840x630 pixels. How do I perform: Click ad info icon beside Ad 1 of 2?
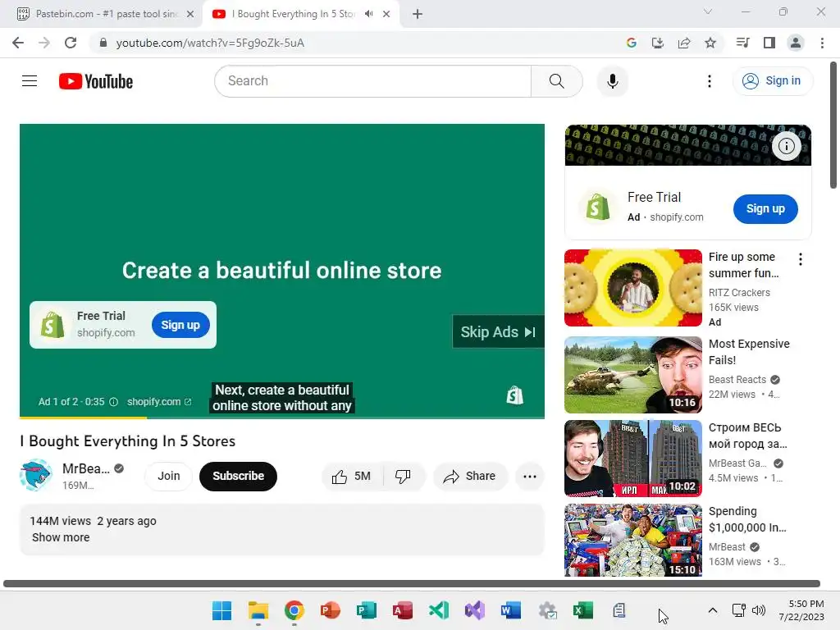click(113, 402)
